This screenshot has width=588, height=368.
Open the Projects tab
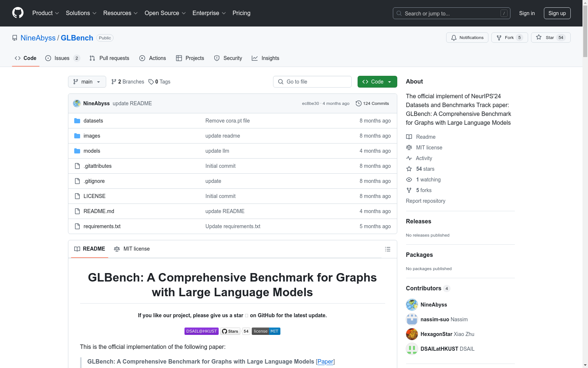[x=190, y=58]
